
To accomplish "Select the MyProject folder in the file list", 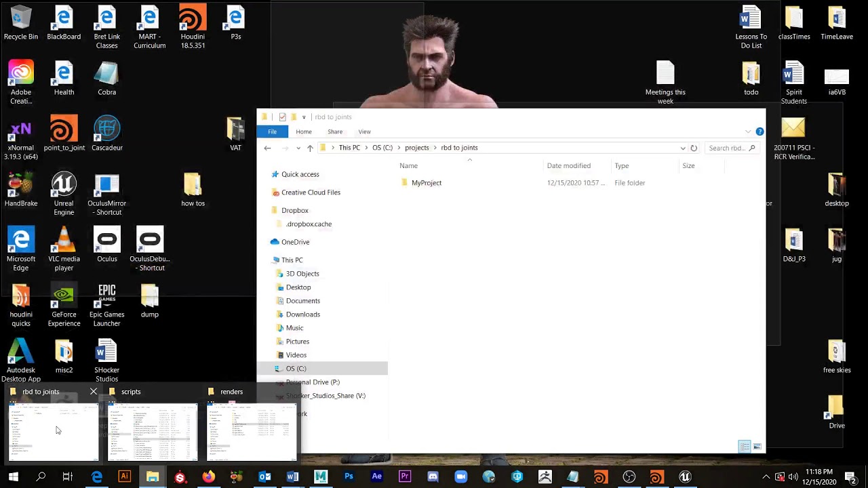I will point(427,183).
